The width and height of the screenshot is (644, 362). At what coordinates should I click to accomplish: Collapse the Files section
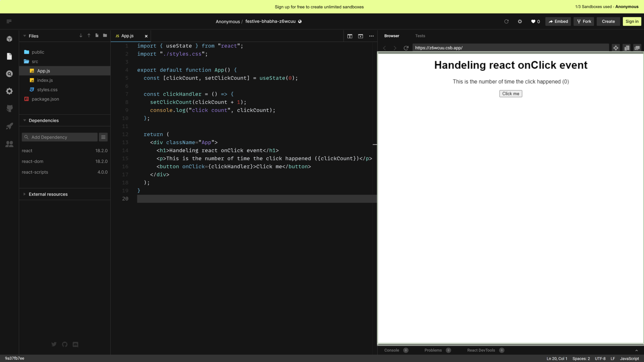coord(25,36)
